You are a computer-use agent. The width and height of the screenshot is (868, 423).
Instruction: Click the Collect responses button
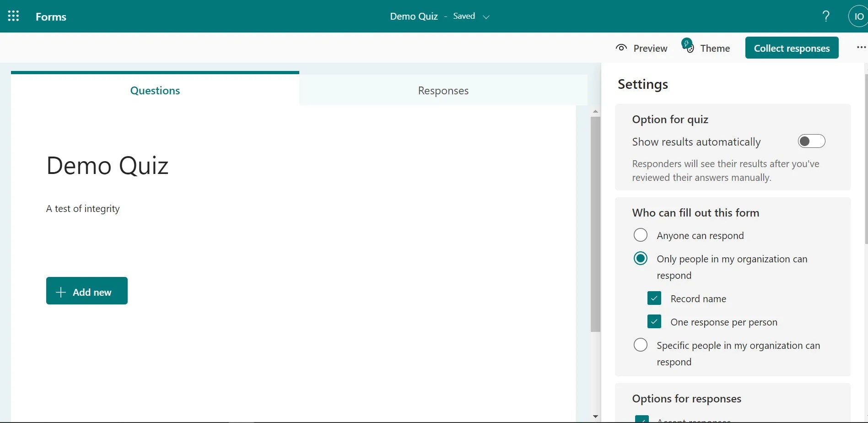coord(792,48)
